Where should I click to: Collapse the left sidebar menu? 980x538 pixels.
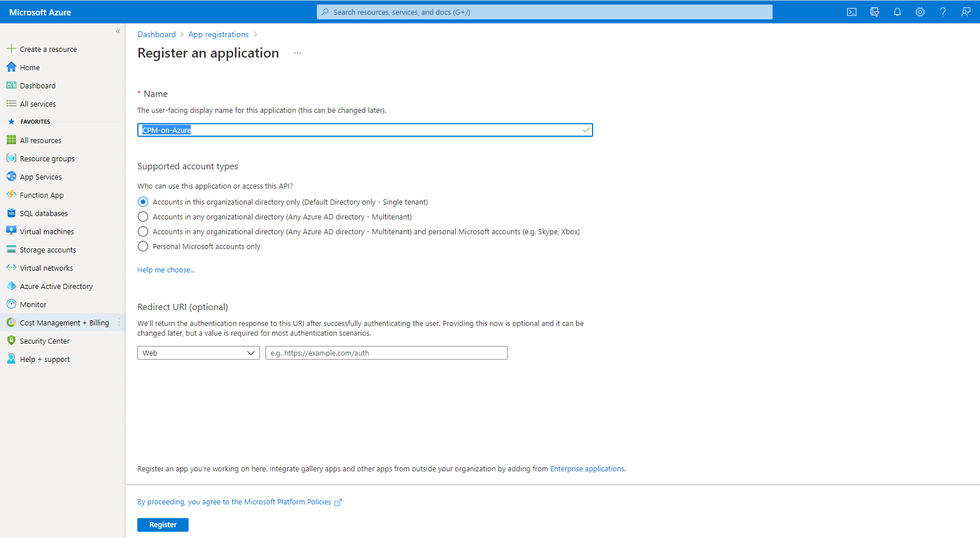pos(118,31)
